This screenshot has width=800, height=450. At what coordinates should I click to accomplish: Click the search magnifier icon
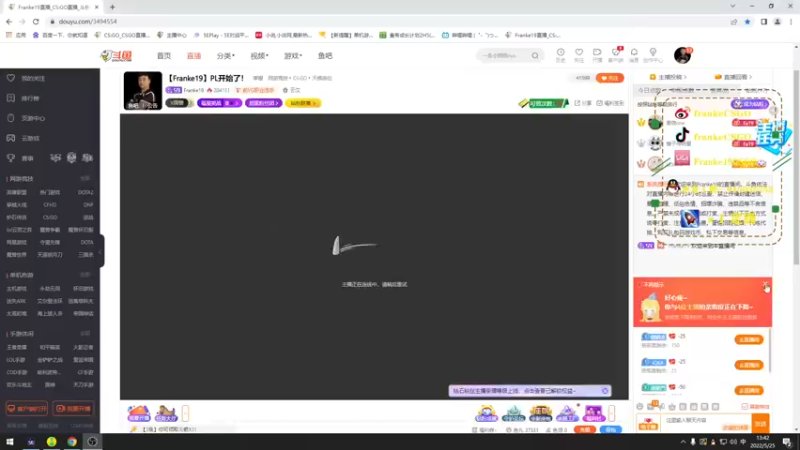point(535,56)
